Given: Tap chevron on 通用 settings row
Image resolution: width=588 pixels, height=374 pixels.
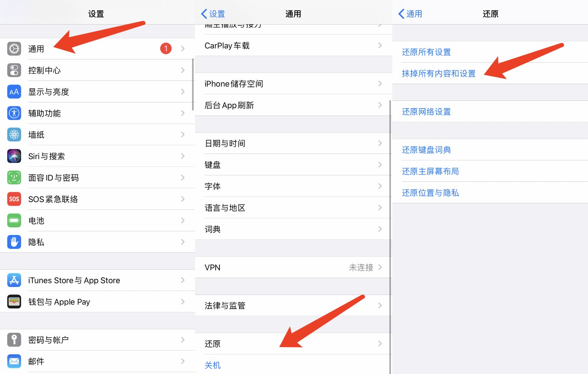Looking at the screenshot, I should 183,49.
